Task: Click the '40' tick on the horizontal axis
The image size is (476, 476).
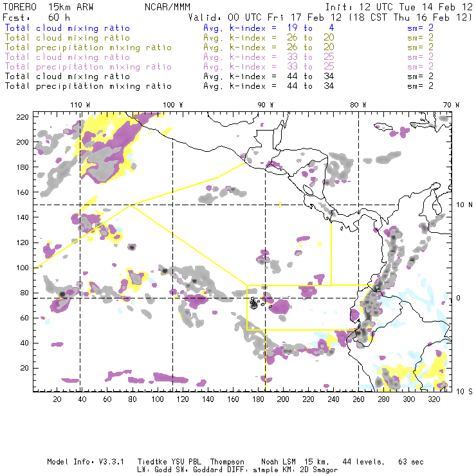Action: [x=82, y=399]
